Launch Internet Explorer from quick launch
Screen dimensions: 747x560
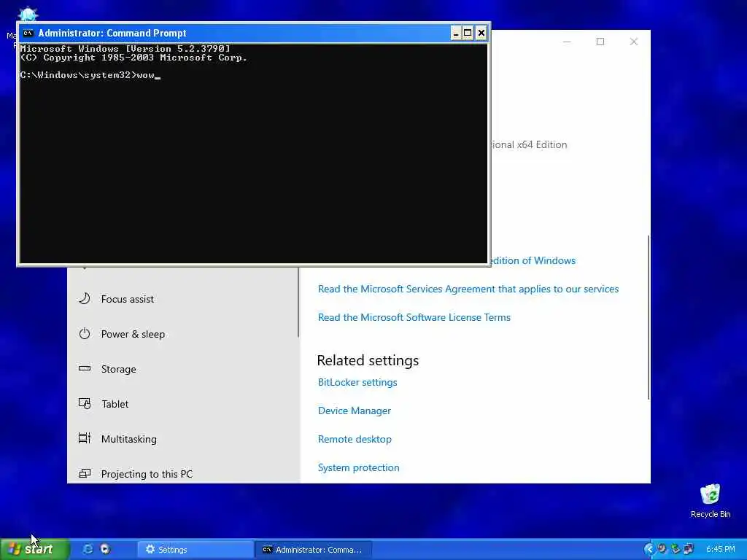[x=88, y=549]
